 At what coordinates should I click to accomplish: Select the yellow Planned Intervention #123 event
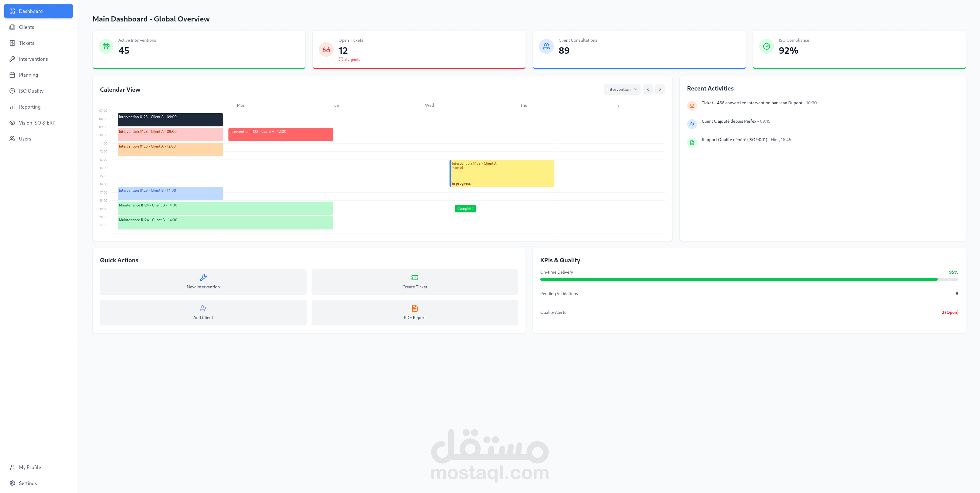502,173
